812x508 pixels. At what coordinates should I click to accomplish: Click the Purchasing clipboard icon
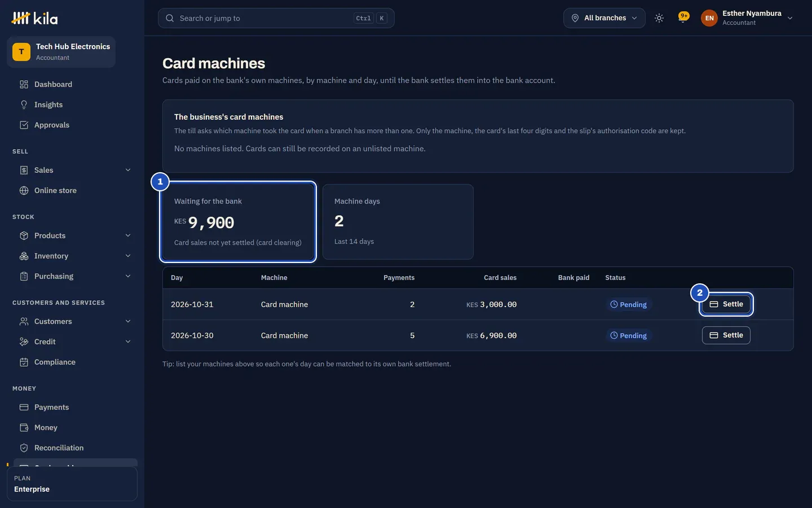24,276
